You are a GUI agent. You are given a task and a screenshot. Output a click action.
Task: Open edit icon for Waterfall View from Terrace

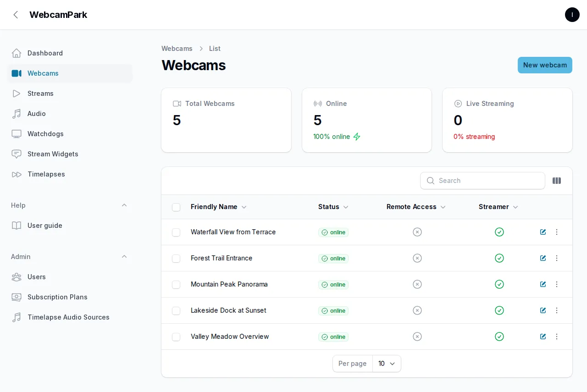click(543, 232)
